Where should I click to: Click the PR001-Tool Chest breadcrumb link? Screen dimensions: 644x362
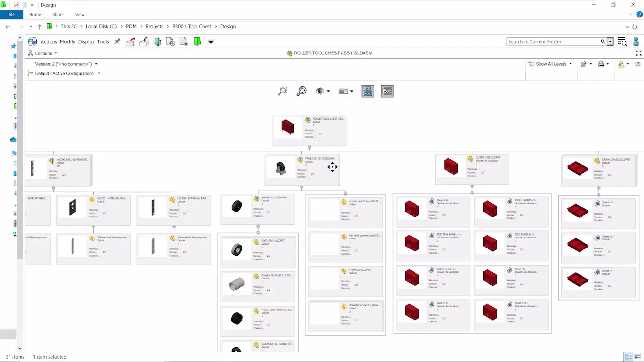click(x=192, y=26)
